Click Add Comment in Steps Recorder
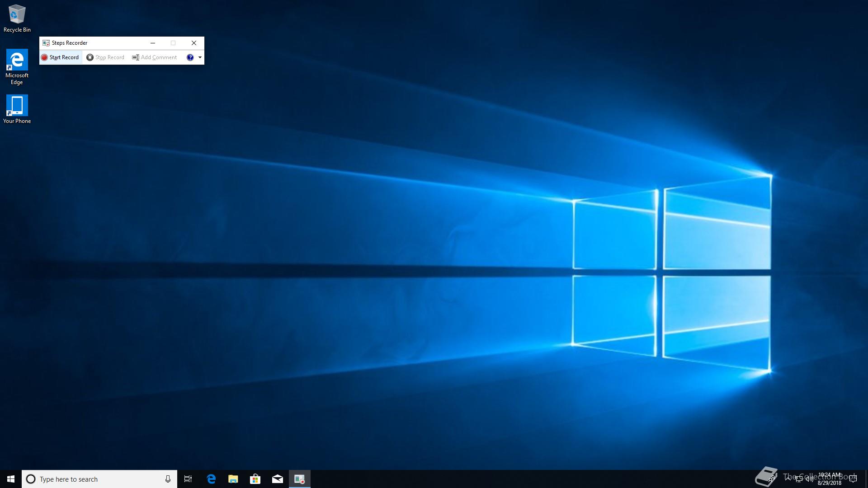Viewport: 868px width, 488px height. 154,57
